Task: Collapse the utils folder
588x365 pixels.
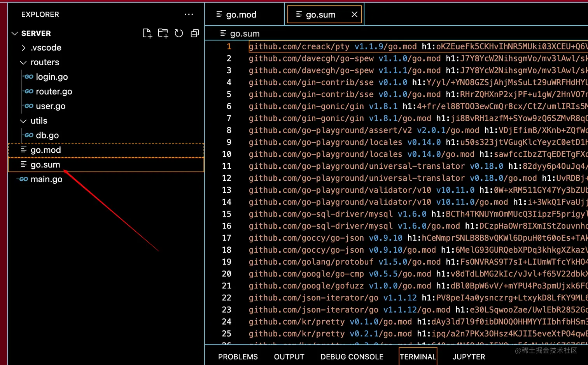Action: (x=23, y=121)
